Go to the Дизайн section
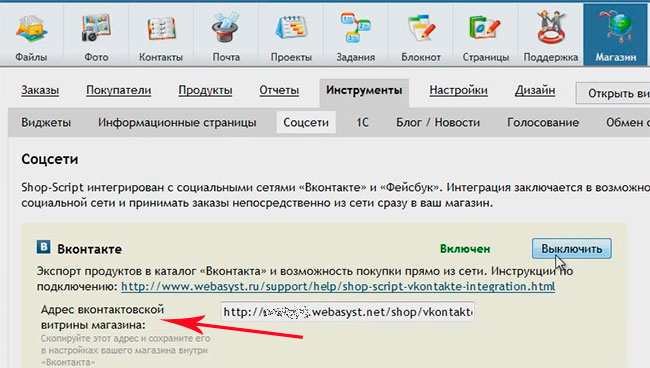The height and width of the screenshot is (368, 650). [535, 90]
